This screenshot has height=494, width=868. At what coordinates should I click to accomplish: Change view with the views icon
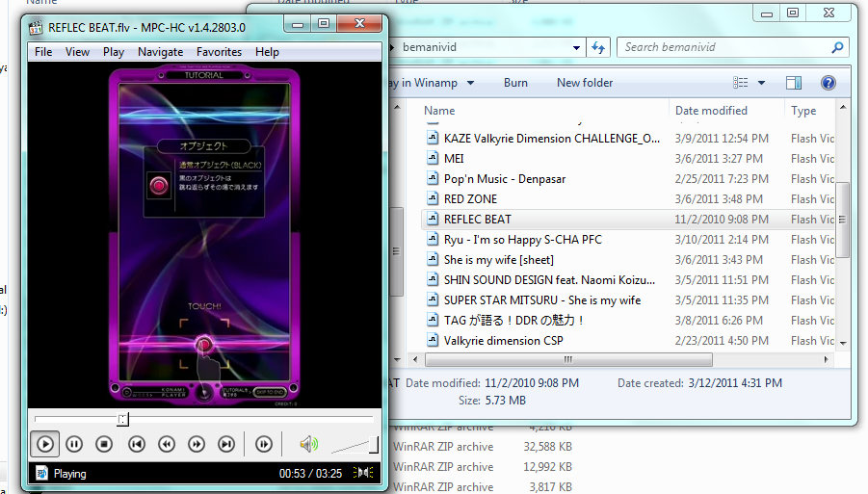click(740, 83)
